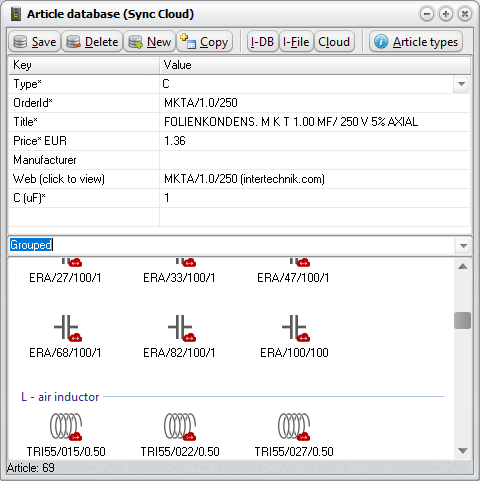Screen dimensions: 480x481
Task: Delete the selected article
Action: point(92,42)
